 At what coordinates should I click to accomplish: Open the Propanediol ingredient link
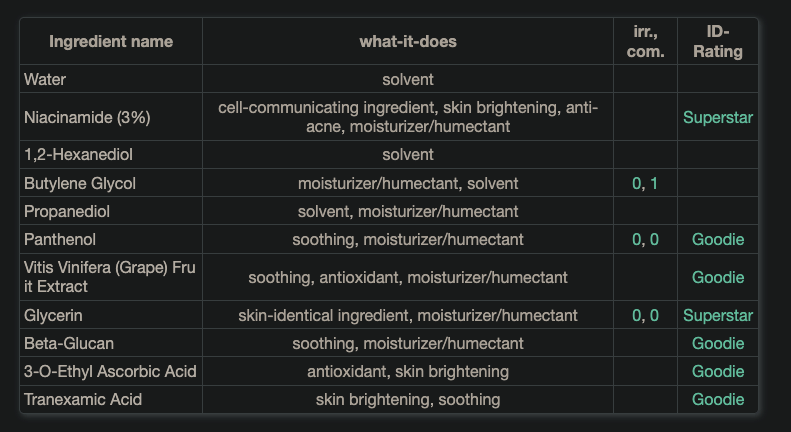(66, 212)
